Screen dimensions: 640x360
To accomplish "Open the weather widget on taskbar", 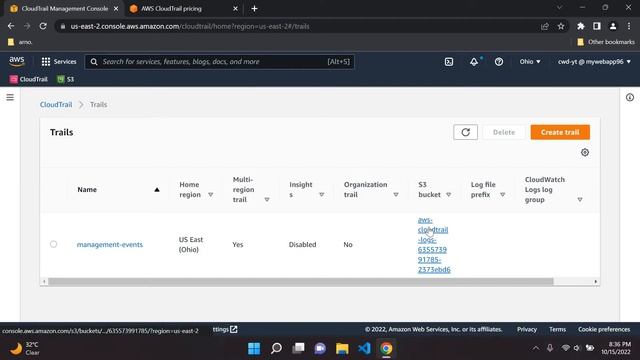I will click(x=24, y=348).
